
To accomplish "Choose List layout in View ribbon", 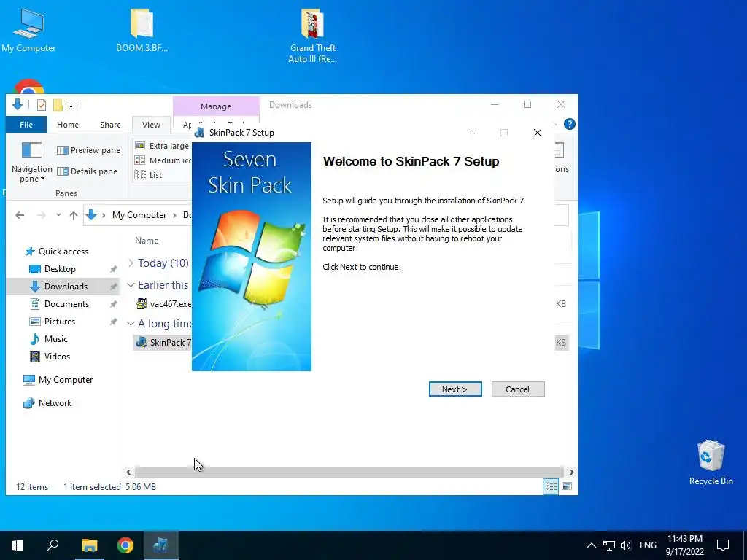I will 149,175.
